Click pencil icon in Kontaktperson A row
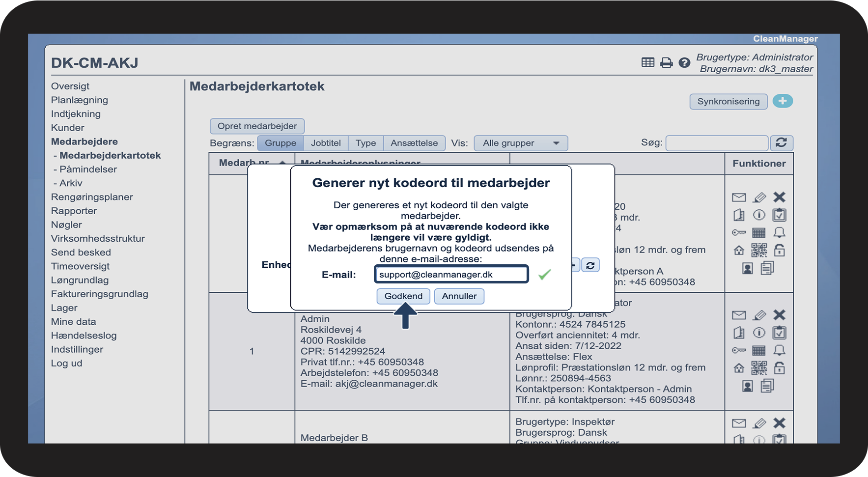The width and height of the screenshot is (868, 477). (759, 197)
